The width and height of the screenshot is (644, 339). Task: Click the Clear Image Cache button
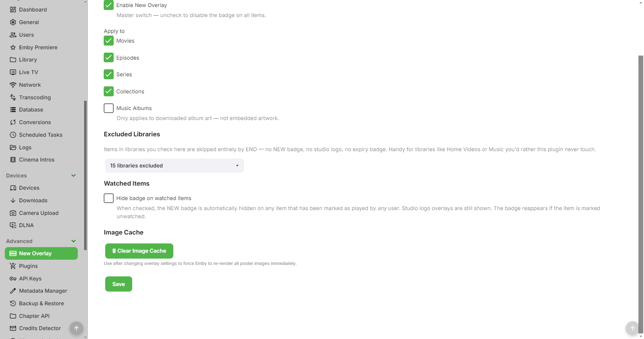tap(139, 251)
